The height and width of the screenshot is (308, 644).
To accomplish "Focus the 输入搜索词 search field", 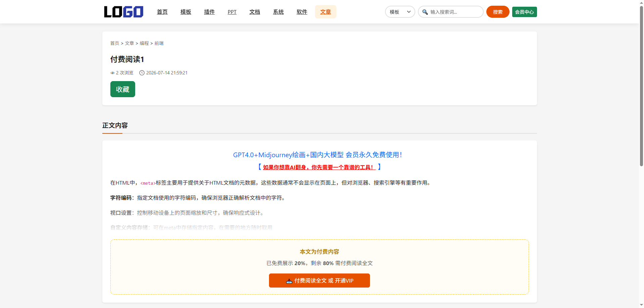I will point(451,12).
